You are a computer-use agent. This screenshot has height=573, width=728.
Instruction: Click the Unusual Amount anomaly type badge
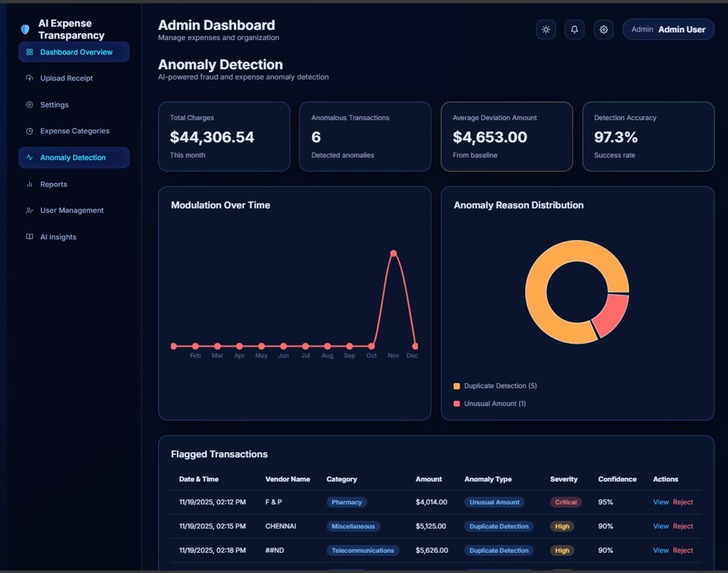tap(494, 502)
